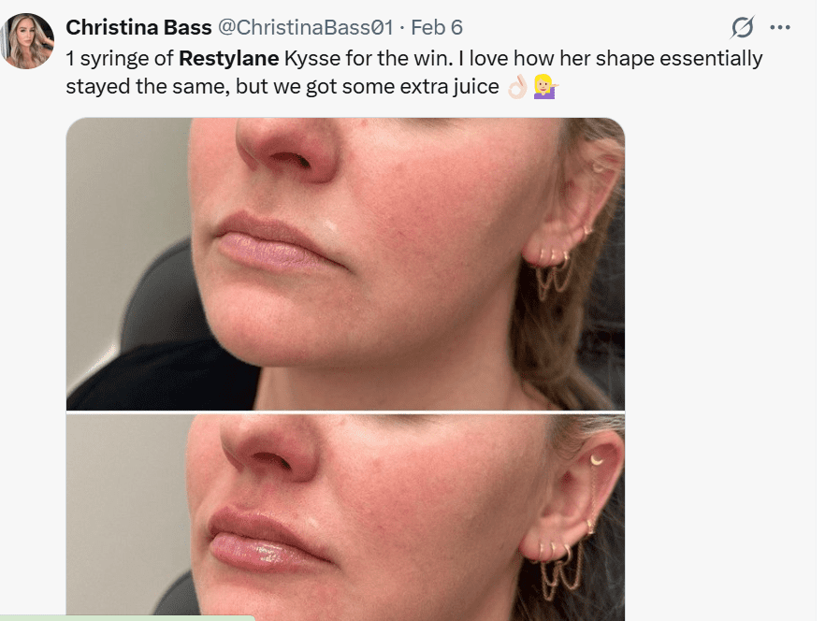Screen dimensions: 840x621
Task: Click the woman tipping hand emoji
Action: click(545, 89)
